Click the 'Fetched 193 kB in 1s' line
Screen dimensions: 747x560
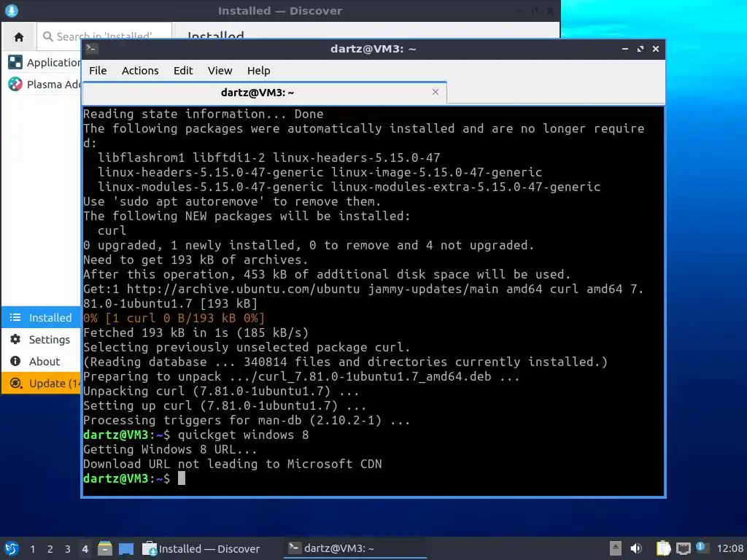[x=196, y=332]
